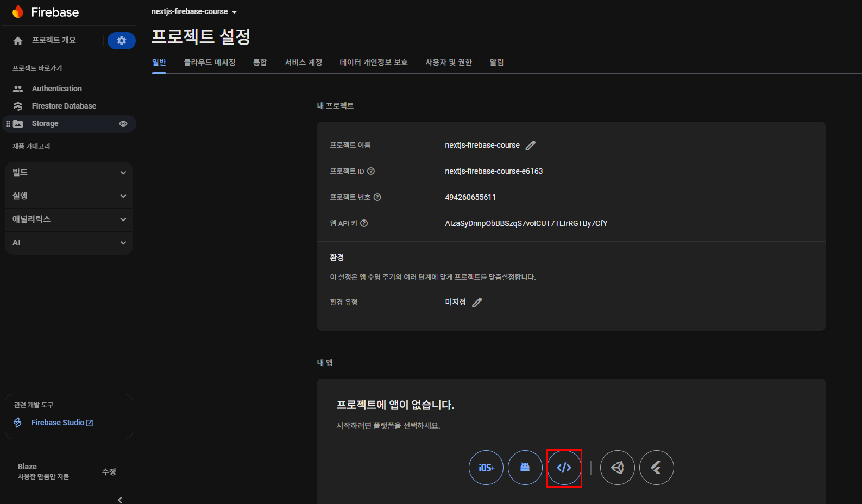The image size is (862, 504).
Task: Click 수정 to change the Blaze plan
Action: coord(109,472)
